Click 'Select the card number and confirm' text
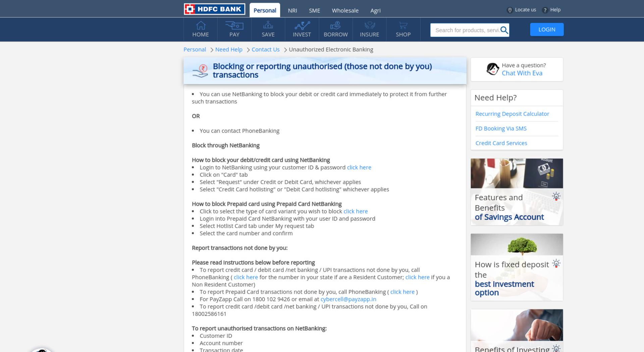644x352 pixels. [x=246, y=233]
